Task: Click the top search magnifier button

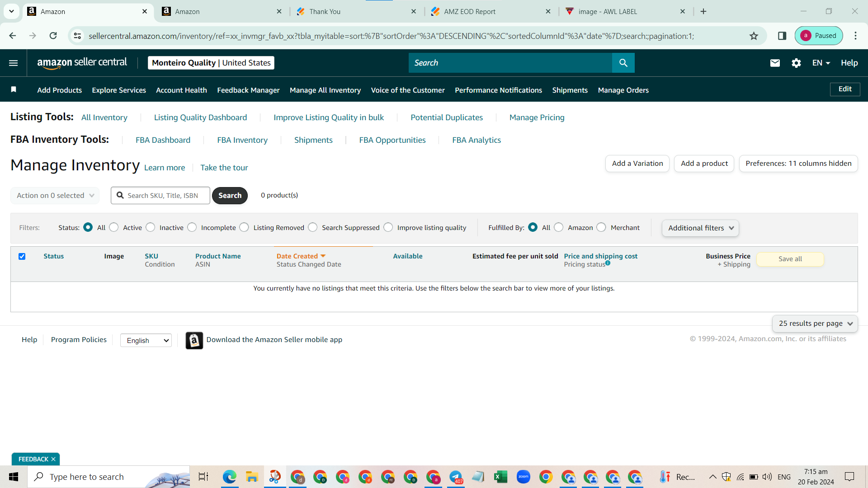Action: point(623,63)
